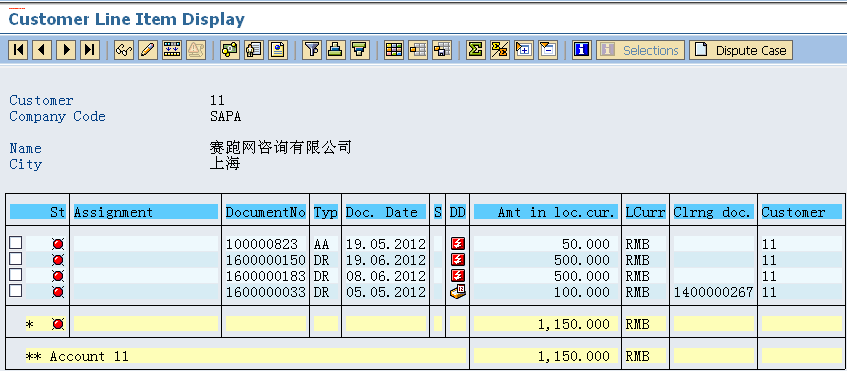Click due date icon for document 1600000150
Screen dimensions: 847x371
click(x=458, y=260)
